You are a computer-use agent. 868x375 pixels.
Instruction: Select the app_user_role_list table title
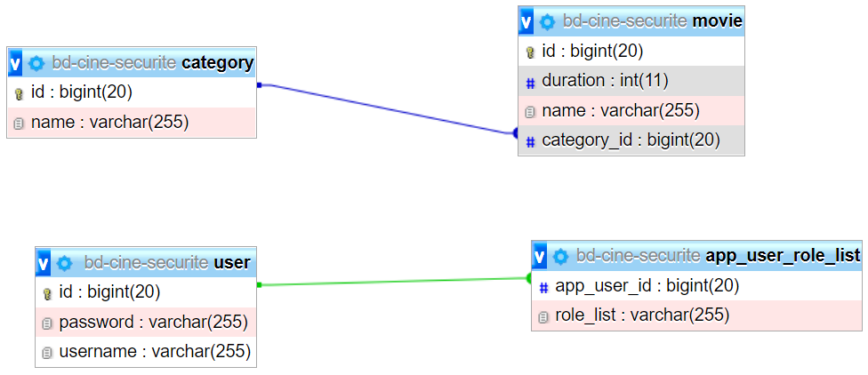[x=719, y=256]
